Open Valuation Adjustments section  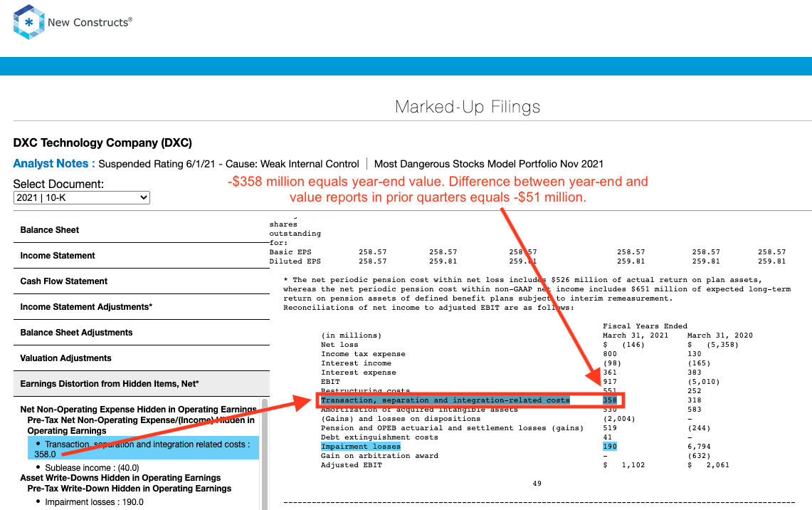point(142,358)
